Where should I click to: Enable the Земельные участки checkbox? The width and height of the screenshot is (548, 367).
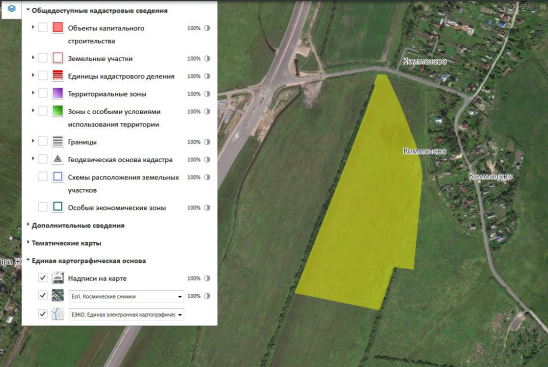[x=43, y=58]
